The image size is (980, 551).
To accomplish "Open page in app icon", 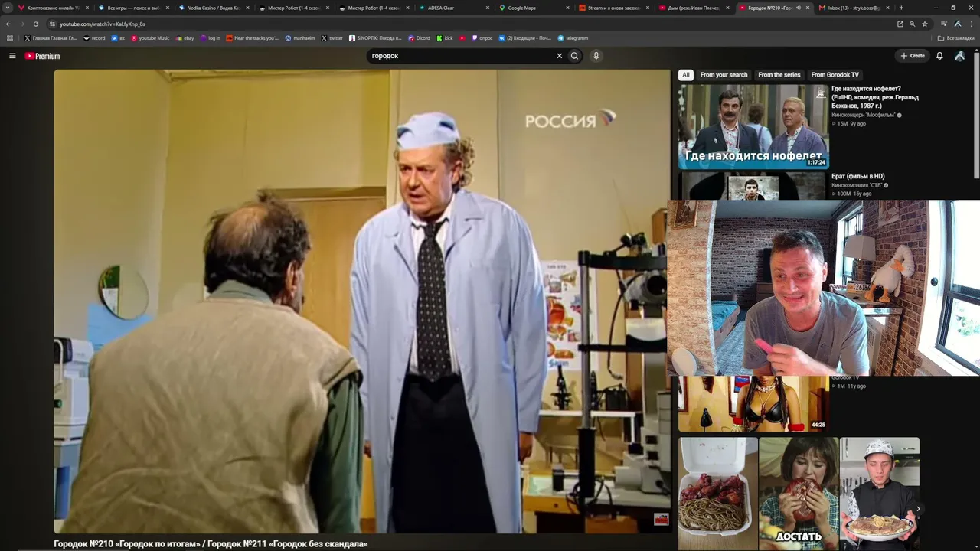I will [900, 24].
